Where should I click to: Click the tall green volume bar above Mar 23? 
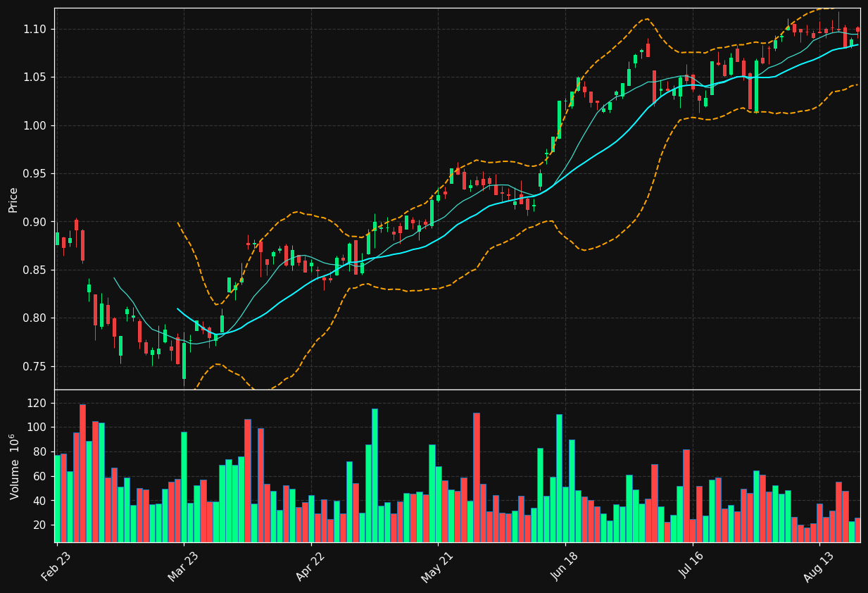(x=184, y=487)
